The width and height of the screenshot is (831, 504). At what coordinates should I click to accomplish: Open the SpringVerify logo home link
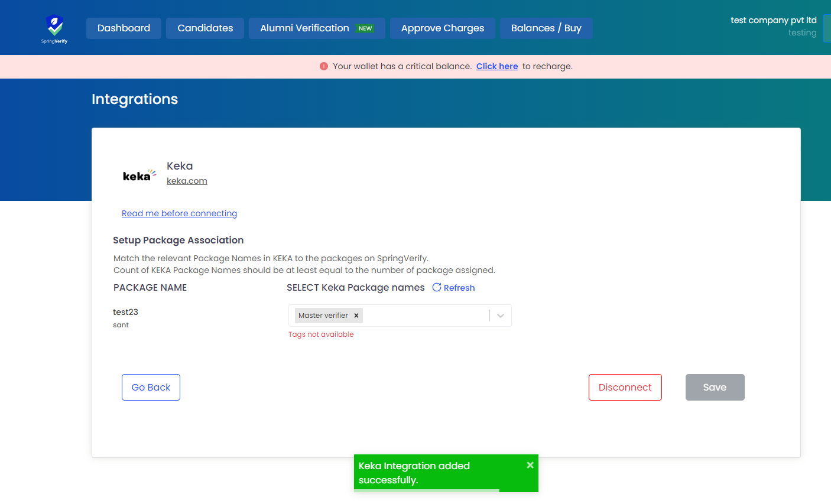tap(54, 28)
